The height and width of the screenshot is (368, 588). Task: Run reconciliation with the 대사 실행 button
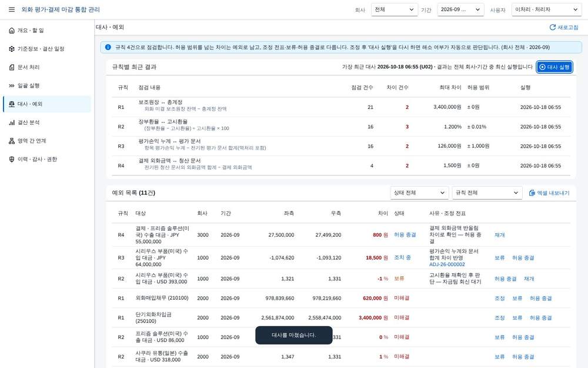[554, 67]
